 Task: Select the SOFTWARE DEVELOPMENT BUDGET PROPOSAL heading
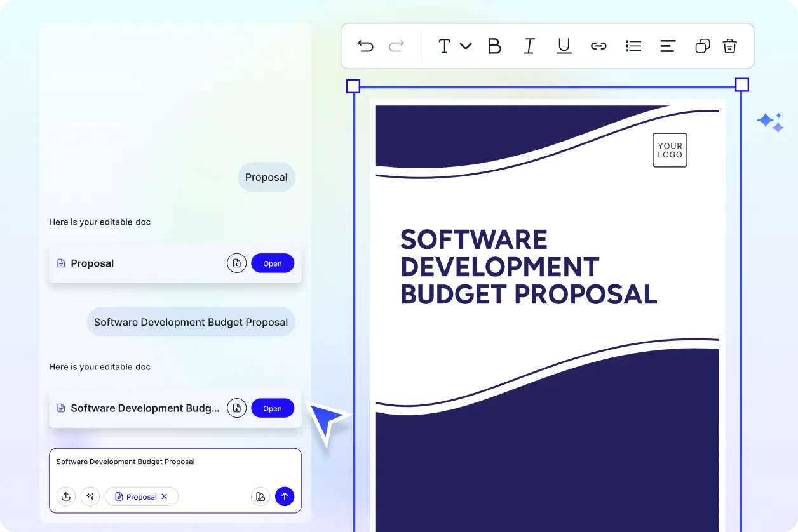click(529, 267)
